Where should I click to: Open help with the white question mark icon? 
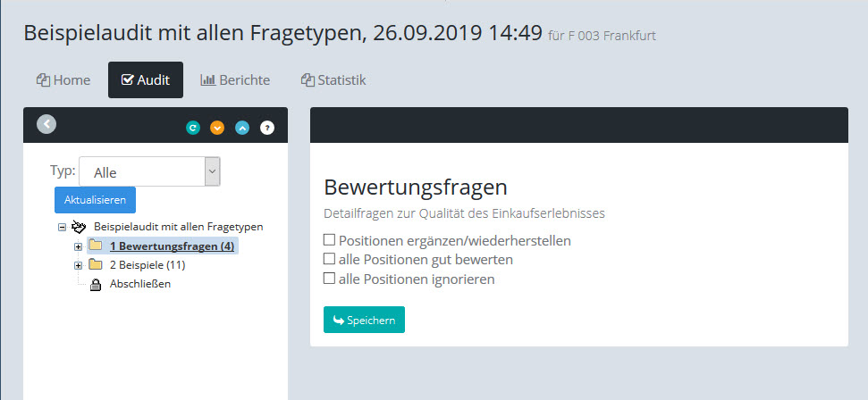[x=267, y=128]
